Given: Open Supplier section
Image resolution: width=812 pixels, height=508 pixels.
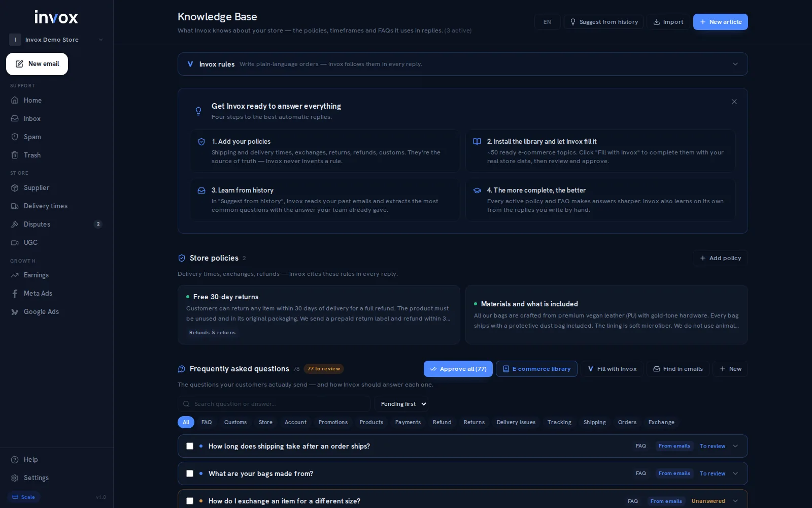Looking at the screenshot, I should [56, 187].
